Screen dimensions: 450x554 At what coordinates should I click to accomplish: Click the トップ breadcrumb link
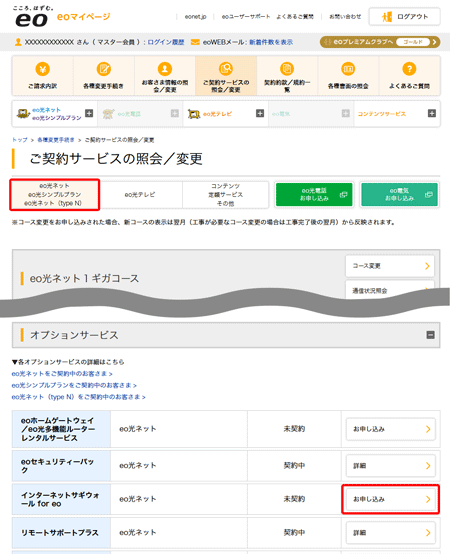pos(19,140)
